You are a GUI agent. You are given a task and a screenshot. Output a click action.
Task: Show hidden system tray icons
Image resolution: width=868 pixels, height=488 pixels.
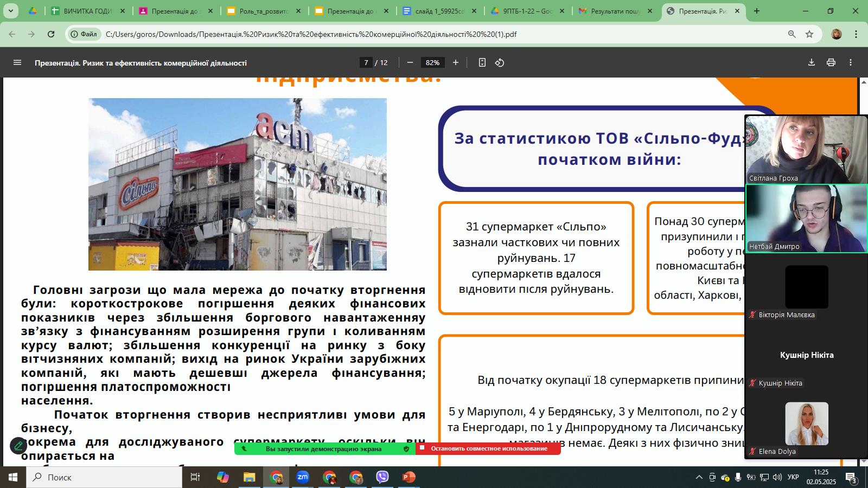pos(699,477)
